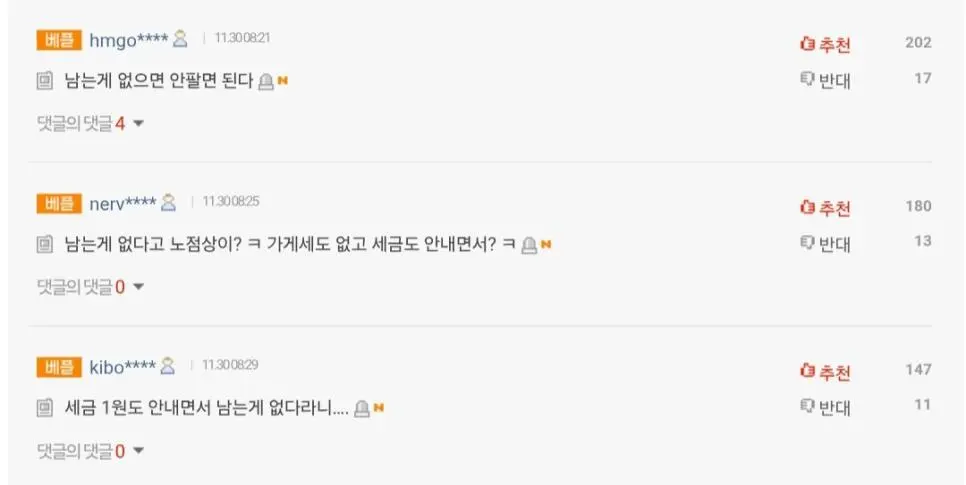Open the hmgo**** username link

[128, 40]
